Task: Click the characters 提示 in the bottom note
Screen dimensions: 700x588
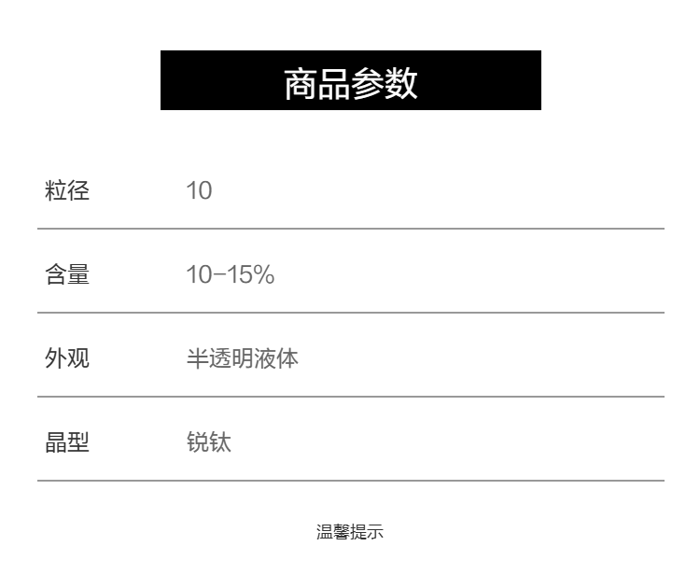Action: 367,533
